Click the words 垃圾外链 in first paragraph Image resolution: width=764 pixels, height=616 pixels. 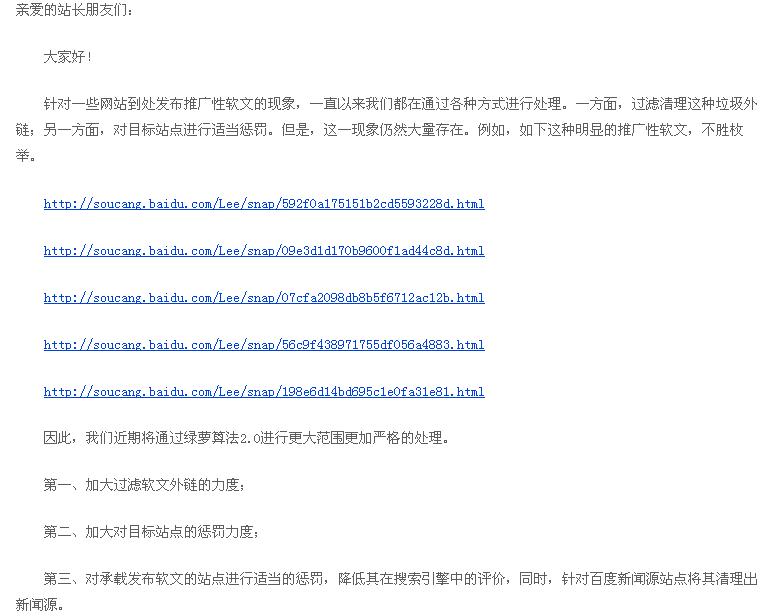[738, 104]
